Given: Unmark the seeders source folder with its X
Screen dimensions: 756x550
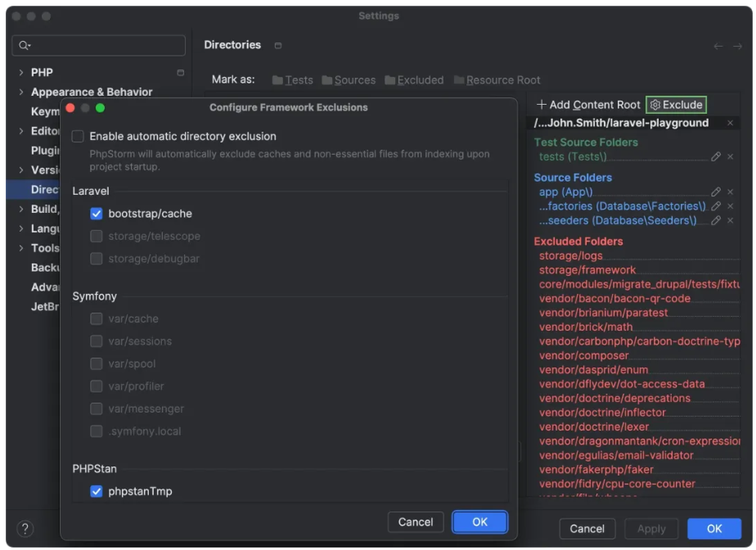Looking at the screenshot, I should click(x=730, y=221).
